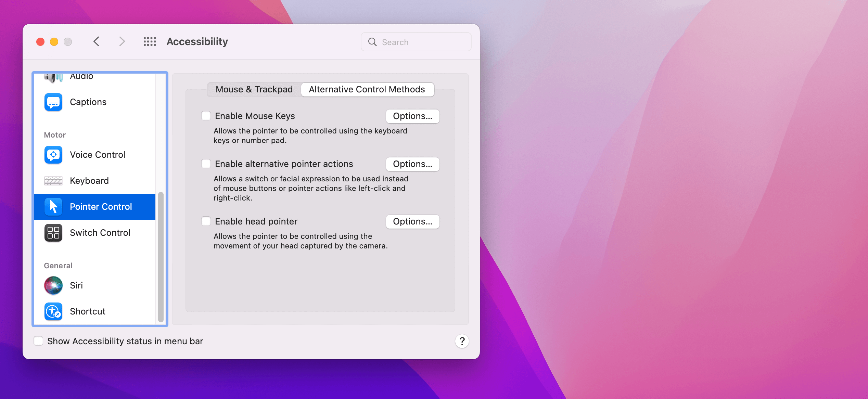Go back with the left chevron

click(97, 42)
